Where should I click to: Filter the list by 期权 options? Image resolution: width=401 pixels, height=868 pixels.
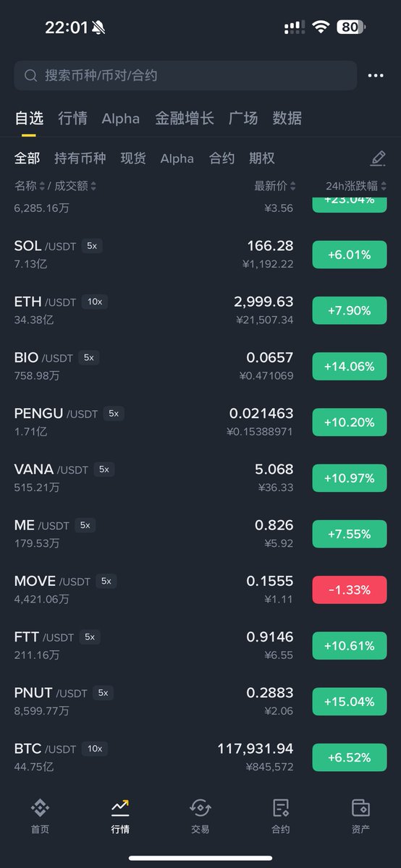tap(262, 158)
